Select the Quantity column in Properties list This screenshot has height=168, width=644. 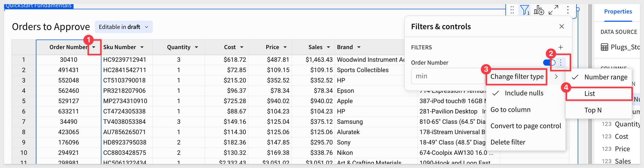tap(627, 124)
